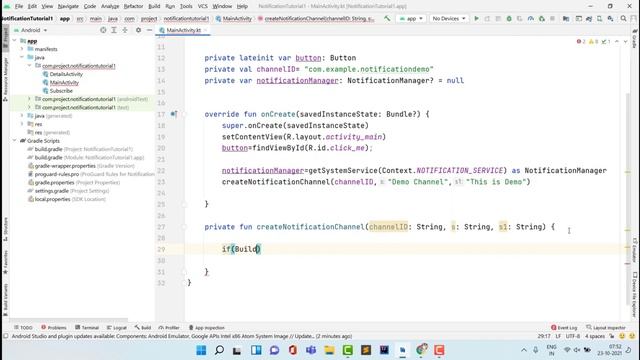Screen dimensions: 640x360
Task: Click Expand All in project panel
Action: click(x=114, y=30)
